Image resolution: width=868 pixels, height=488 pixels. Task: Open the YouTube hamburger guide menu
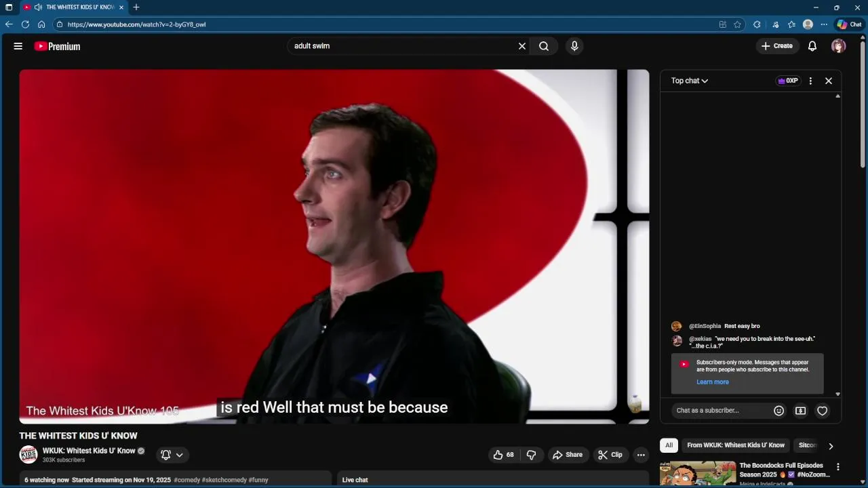click(x=18, y=46)
